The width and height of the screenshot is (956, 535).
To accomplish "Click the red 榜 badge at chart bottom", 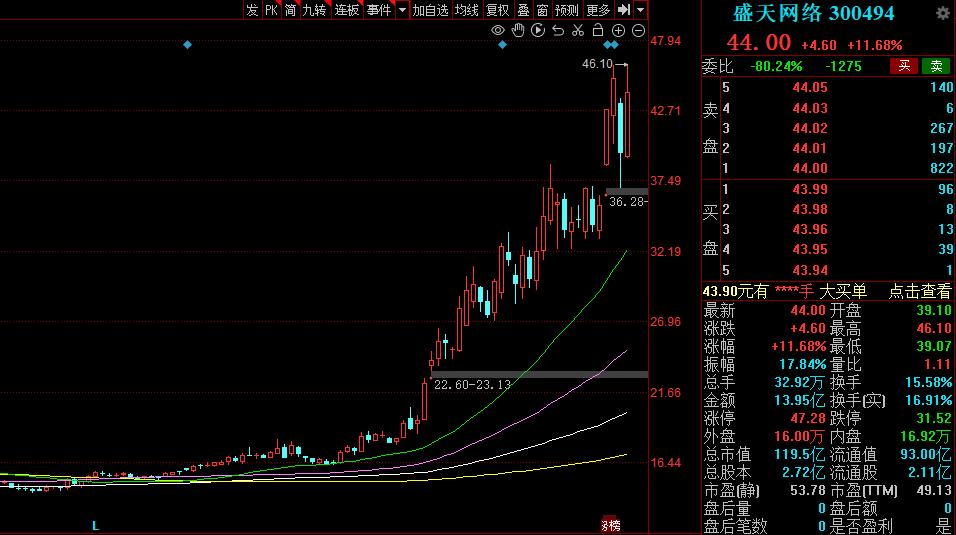I will [611, 525].
